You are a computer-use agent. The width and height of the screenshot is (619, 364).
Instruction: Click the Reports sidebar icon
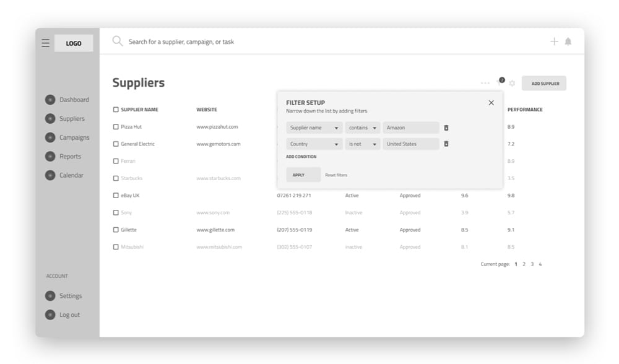(x=50, y=157)
